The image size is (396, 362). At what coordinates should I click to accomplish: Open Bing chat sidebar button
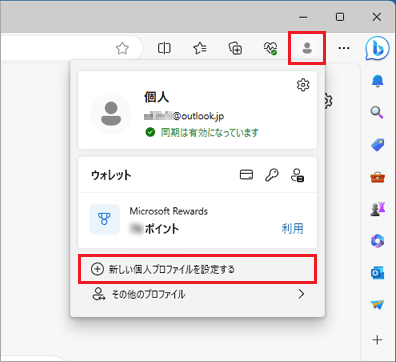377,49
